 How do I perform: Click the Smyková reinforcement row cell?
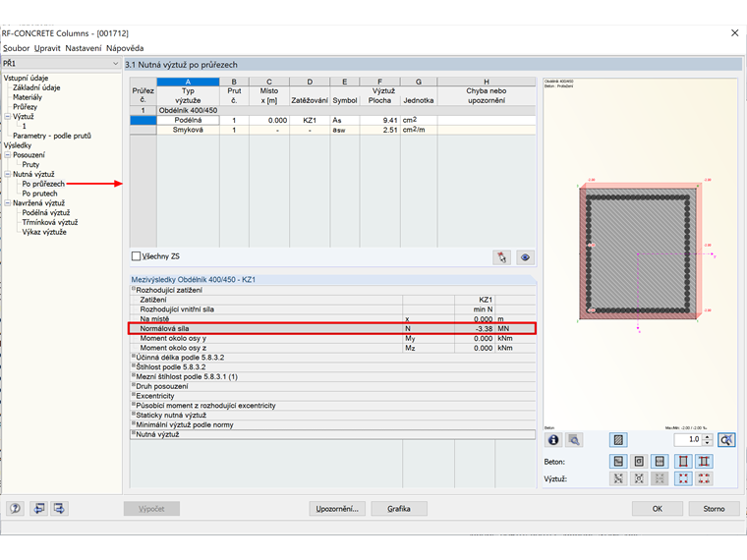click(x=188, y=130)
